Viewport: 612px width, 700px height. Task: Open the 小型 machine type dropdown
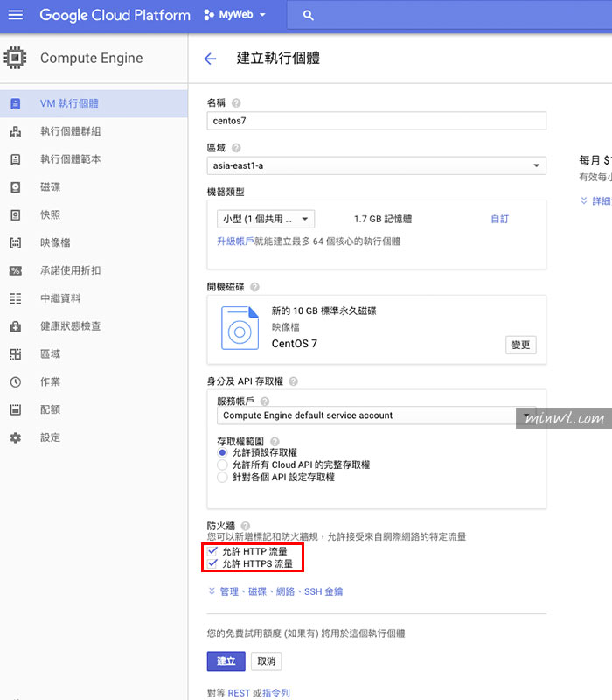(x=266, y=220)
